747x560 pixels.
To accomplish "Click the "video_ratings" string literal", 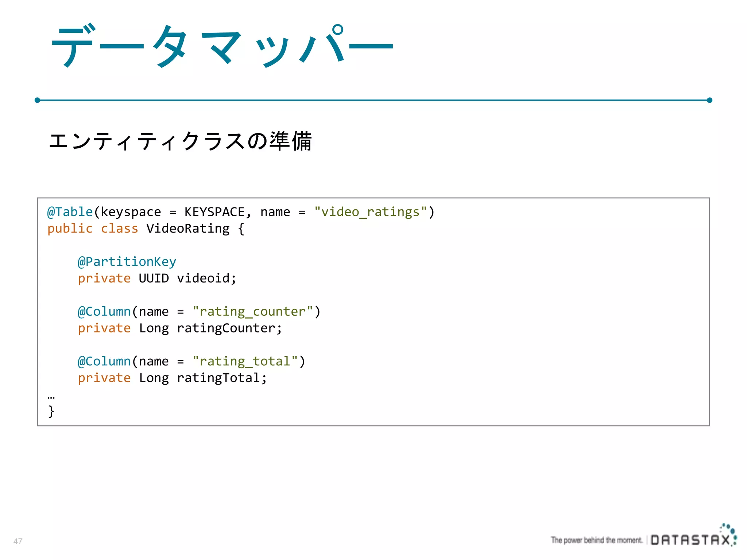I will (370, 212).
